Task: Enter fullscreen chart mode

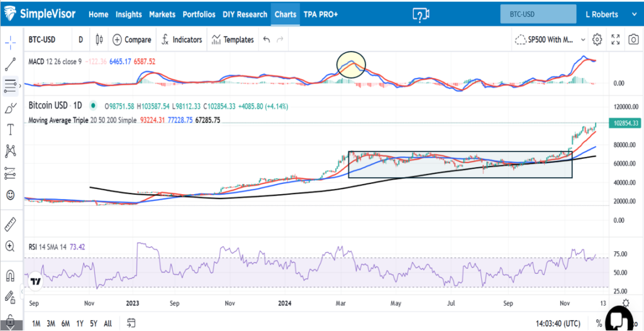Action: coord(615,40)
